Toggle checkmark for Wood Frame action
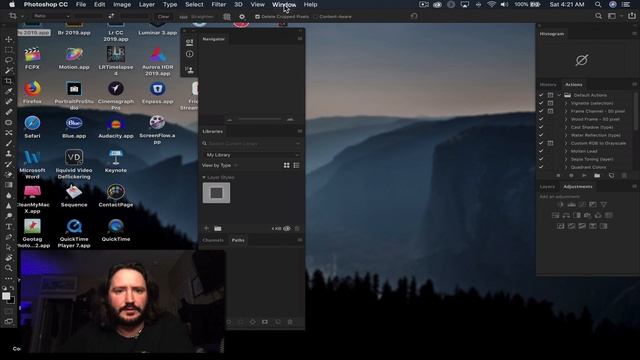This screenshot has height=360, width=640. pyautogui.click(x=541, y=119)
